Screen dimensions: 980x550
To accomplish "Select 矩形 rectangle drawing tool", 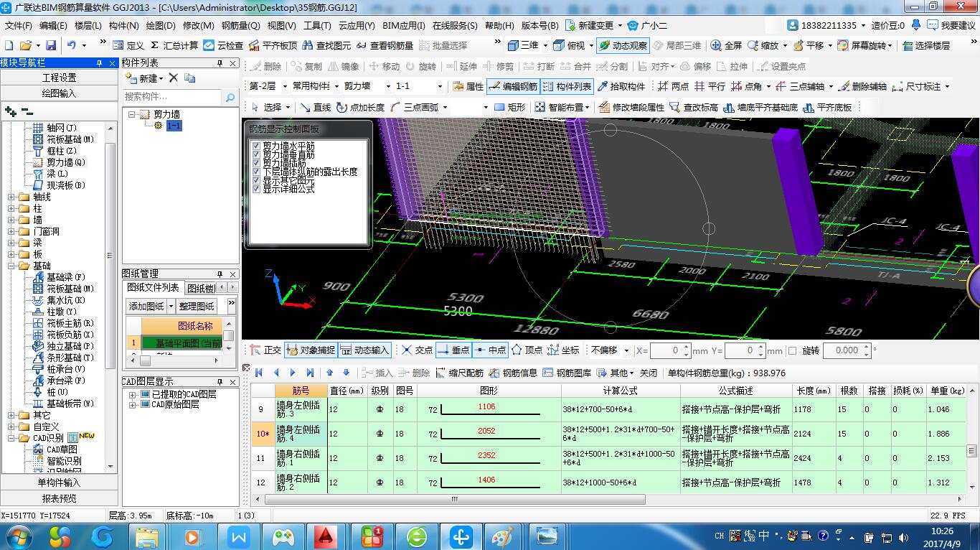I will click(x=510, y=107).
